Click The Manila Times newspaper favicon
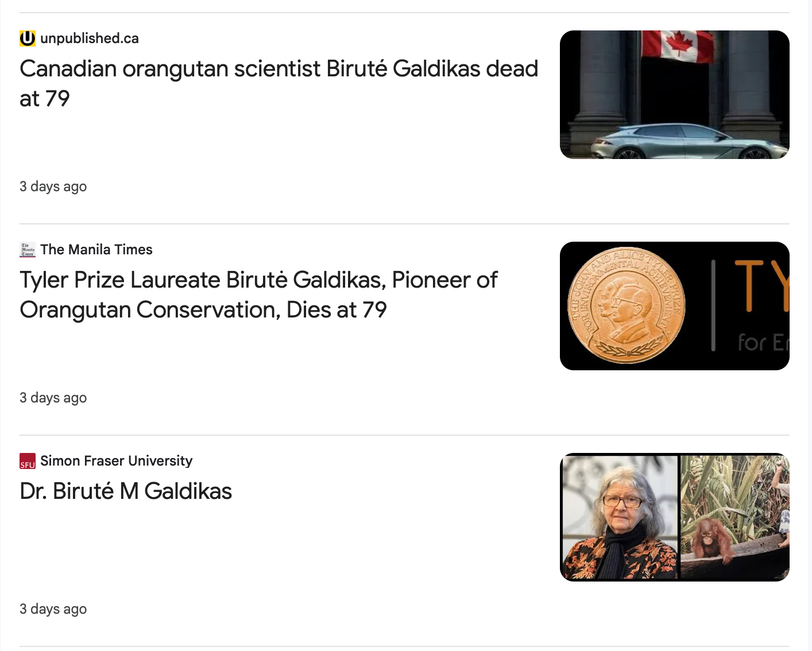The width and height of the screenshot is (812, 651). 28,250
